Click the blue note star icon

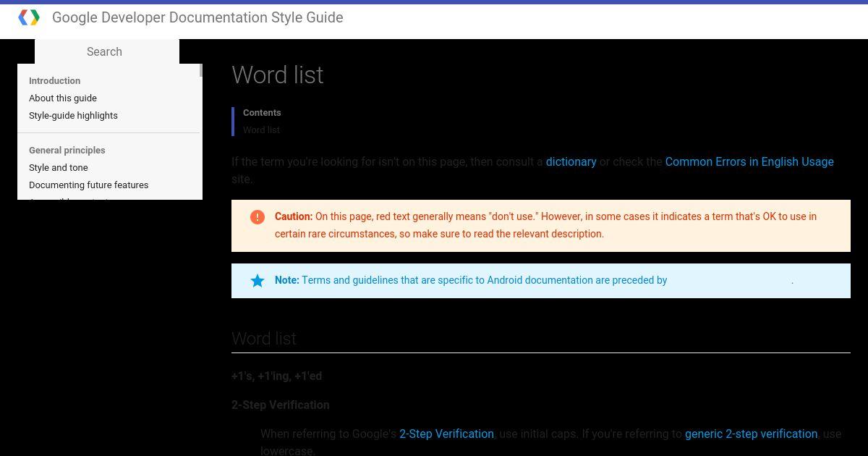[x=258, y=280]
